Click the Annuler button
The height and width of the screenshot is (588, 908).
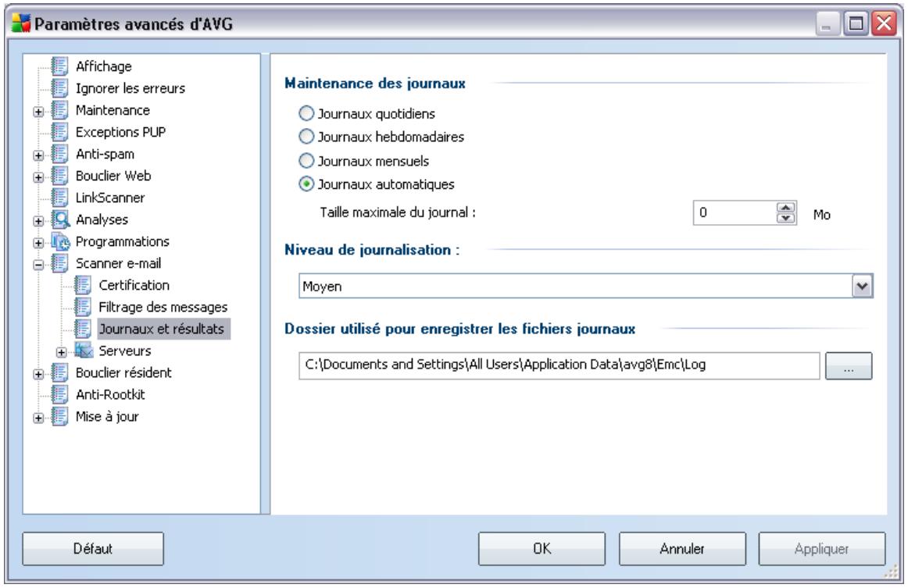682,549
